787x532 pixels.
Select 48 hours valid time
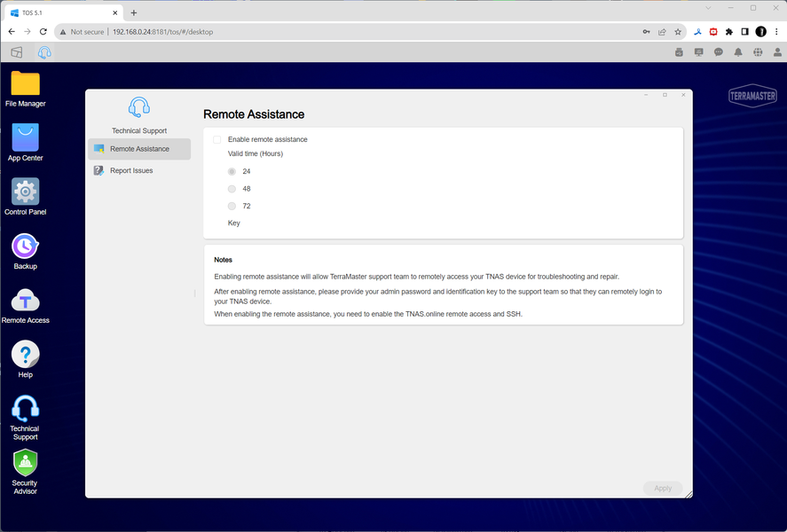tap(232, 189)
